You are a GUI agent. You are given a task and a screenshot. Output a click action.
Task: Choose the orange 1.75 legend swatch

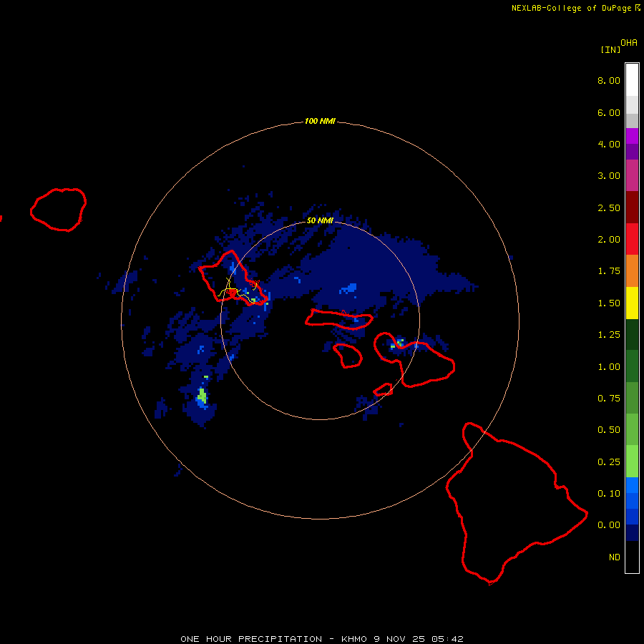coord(632,271)
